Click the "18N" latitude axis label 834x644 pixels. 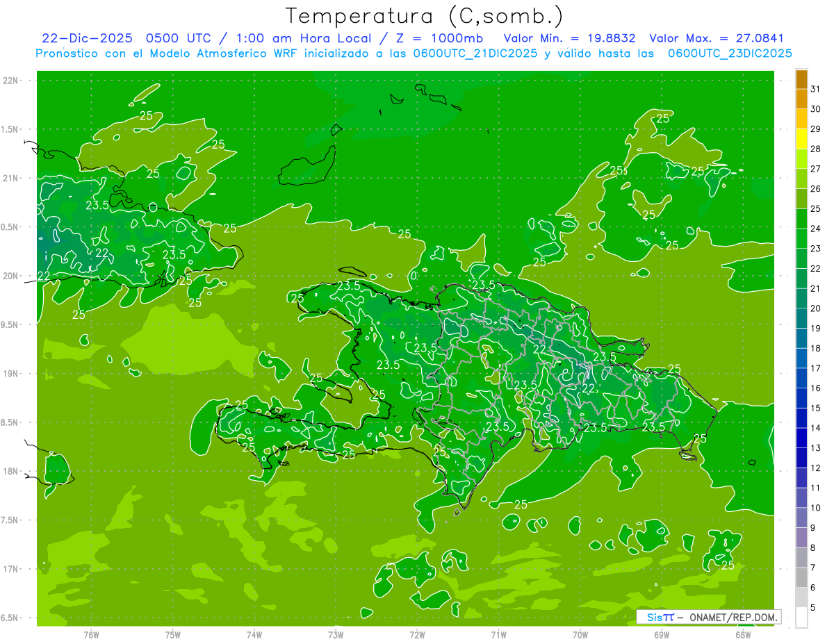(x=11, y=471)
